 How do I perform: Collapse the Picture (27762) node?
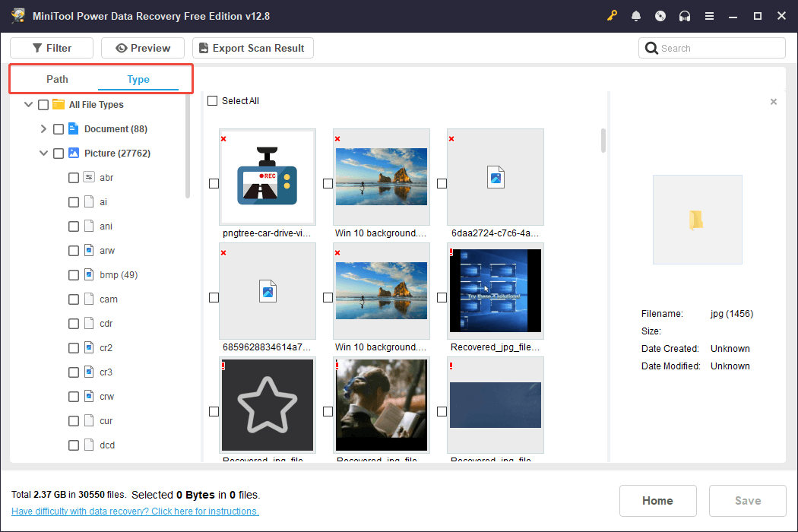[43, 153]
